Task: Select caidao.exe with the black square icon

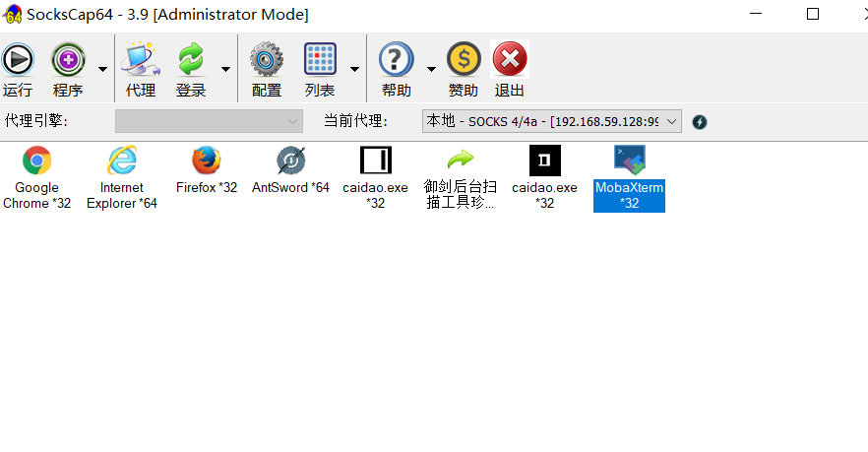Action: click(545, 178)
